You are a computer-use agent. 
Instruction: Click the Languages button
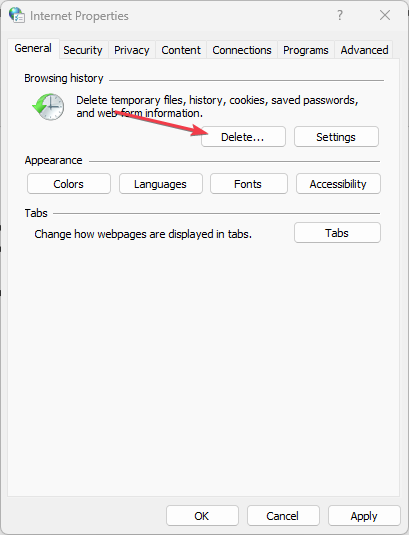[161, 184]
